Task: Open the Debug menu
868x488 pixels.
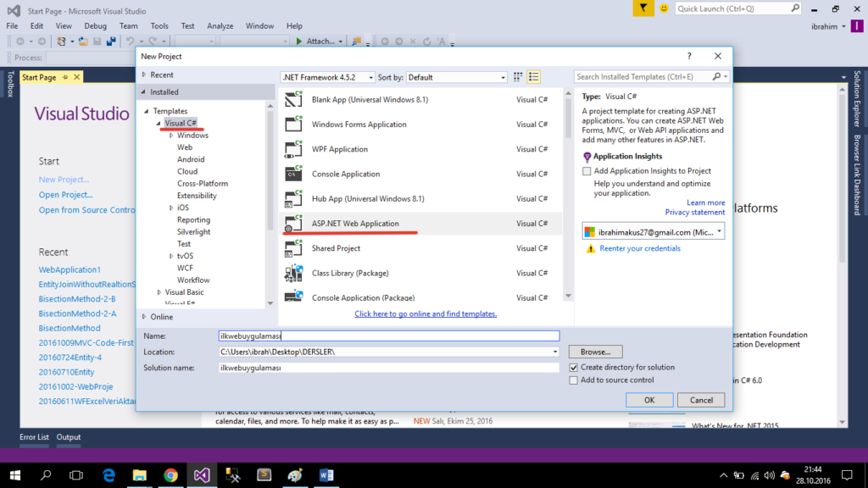Action: [95, 26]
